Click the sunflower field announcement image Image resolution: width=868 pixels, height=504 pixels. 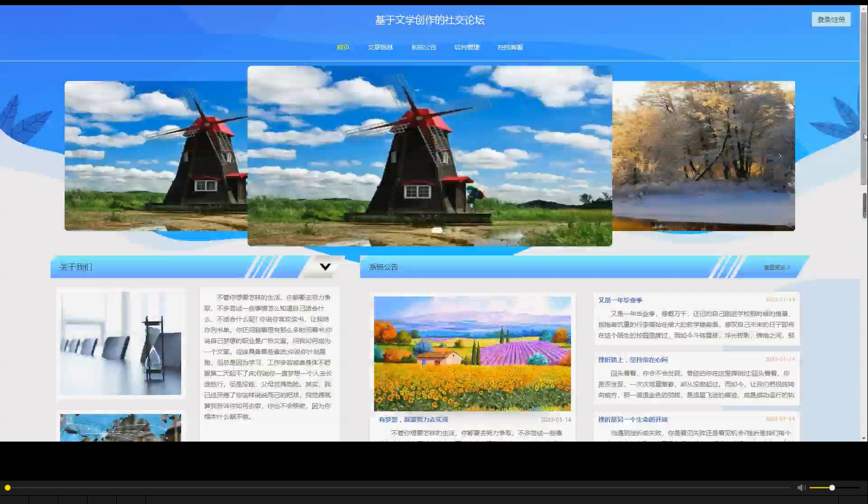[472, 353]
